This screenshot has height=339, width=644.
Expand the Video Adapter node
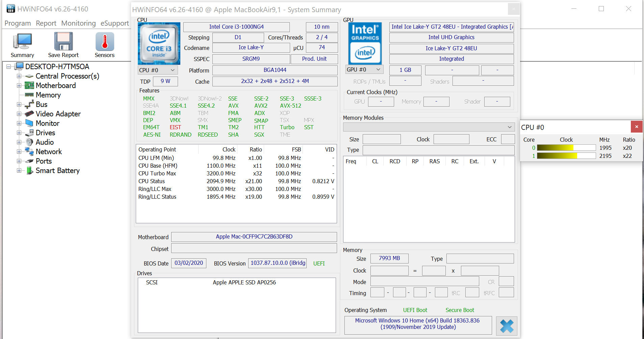[x=19, y=114]
